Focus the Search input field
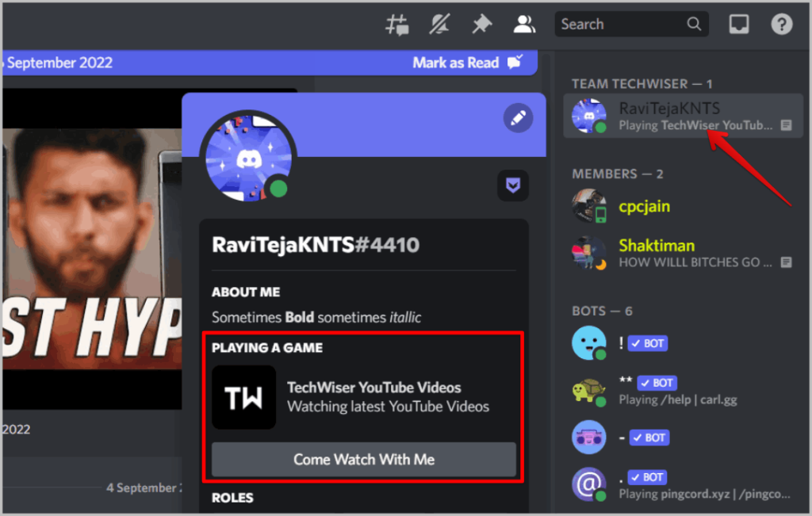The width and height of the screenshot is (812, 516). point(631,25)
